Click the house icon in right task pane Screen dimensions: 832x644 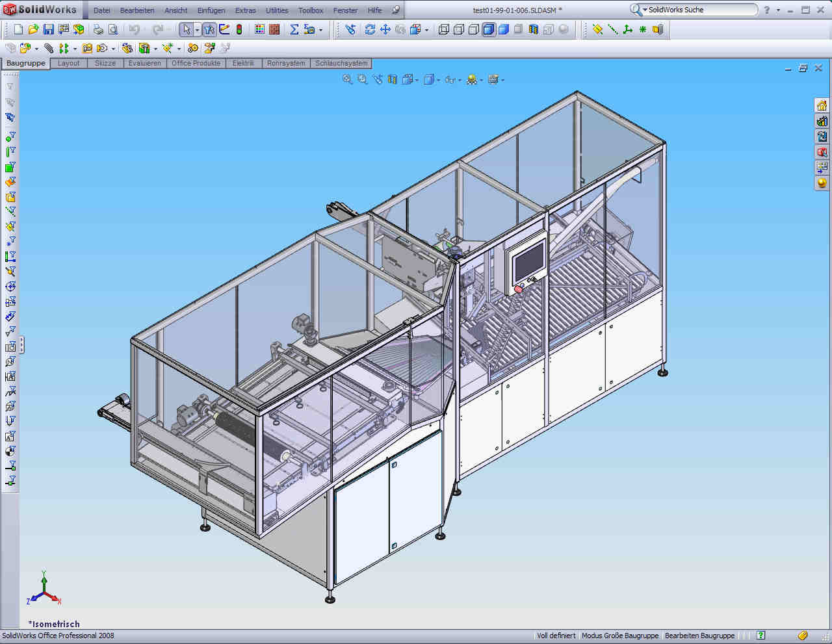click(822, 106)
